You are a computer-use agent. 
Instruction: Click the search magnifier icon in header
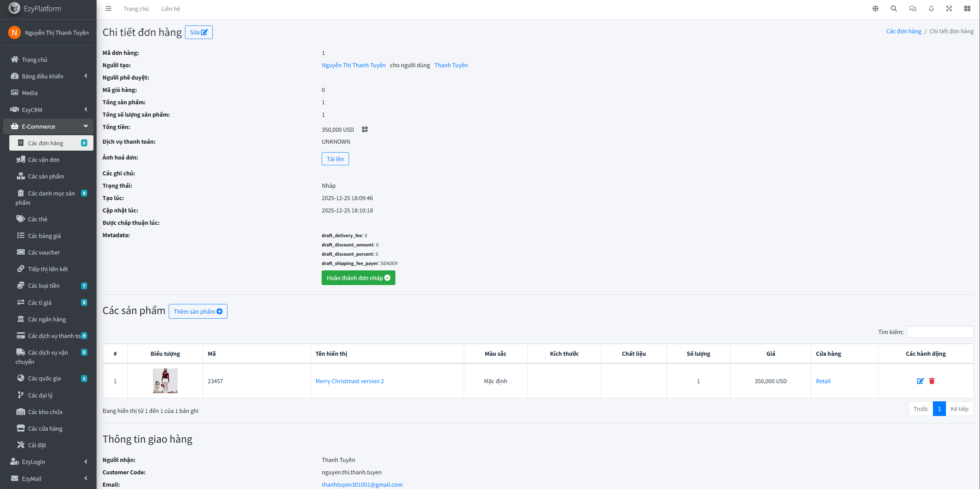pyautogui.click(x=894, y=8)
